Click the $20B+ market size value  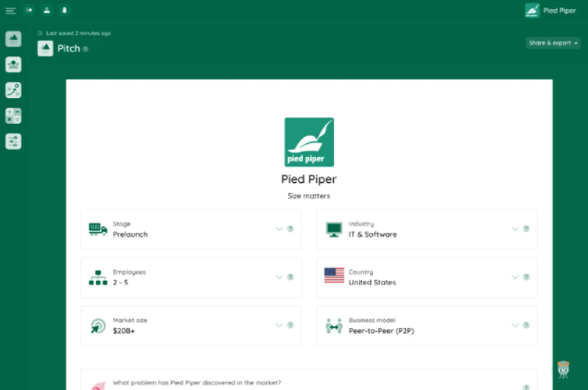(124, 331)
